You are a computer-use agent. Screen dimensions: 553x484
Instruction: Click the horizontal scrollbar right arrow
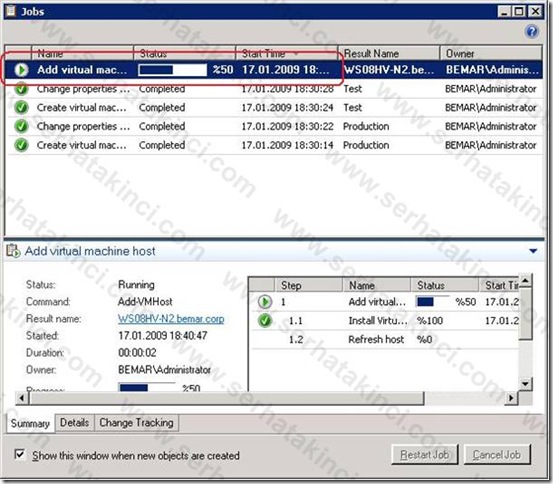click(511, 398)
